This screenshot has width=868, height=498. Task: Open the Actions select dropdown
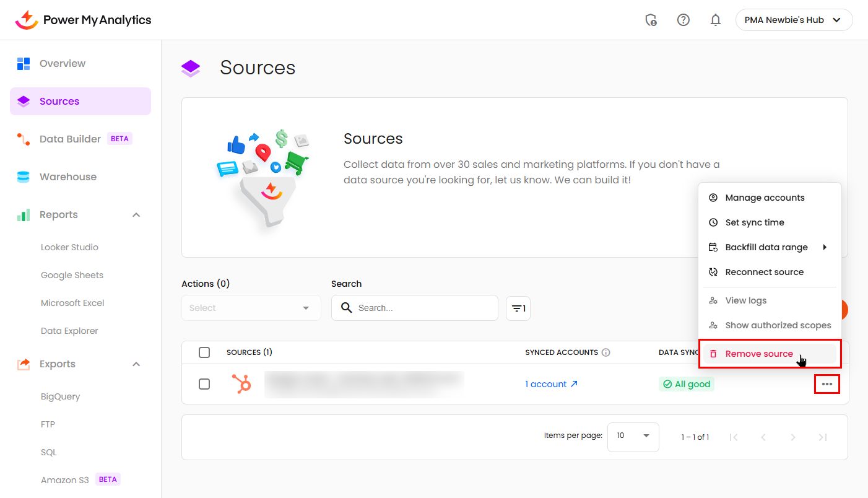coord(251,308)
